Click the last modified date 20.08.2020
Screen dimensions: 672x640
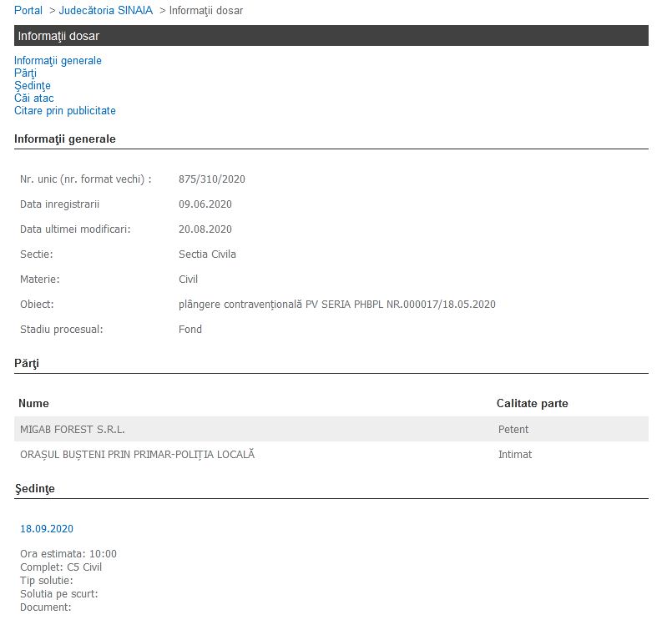pyautogui.click(x=205, y=229)
